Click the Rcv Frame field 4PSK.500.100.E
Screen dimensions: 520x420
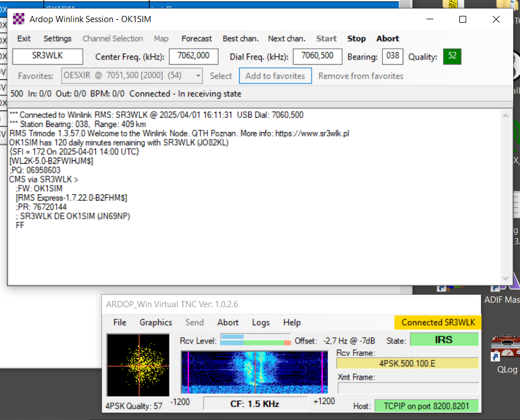407,363
